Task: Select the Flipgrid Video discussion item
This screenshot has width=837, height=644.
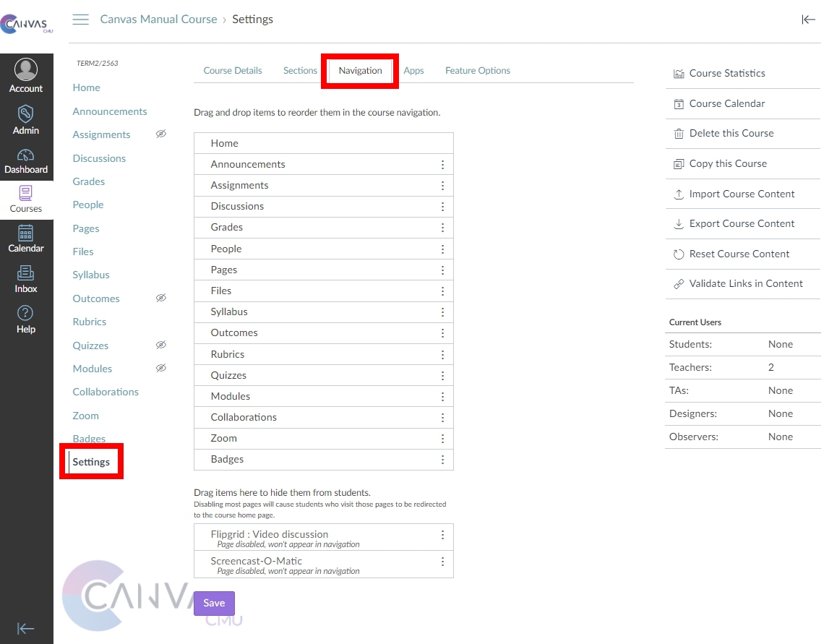Action: point(269,535)
